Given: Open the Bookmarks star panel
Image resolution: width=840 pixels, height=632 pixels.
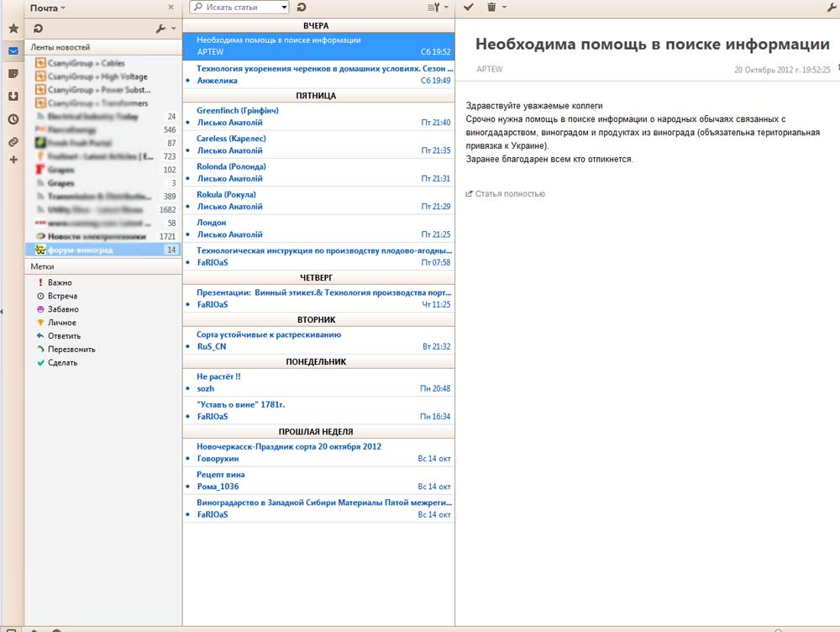Looking at the screenshot, I should 13,29.
